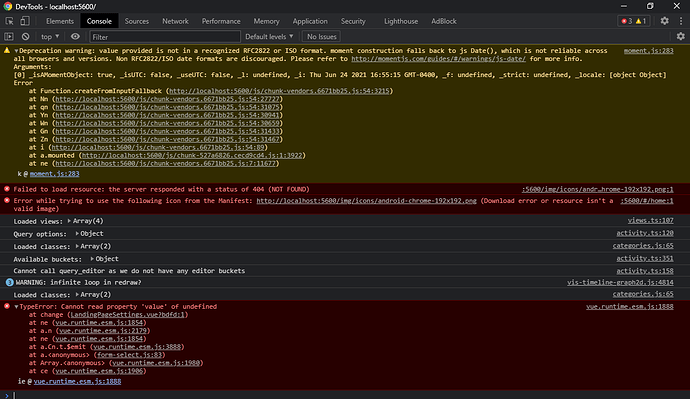
Task: Collapse the Deprecation warning message
Action: click(x=16, y=51)
